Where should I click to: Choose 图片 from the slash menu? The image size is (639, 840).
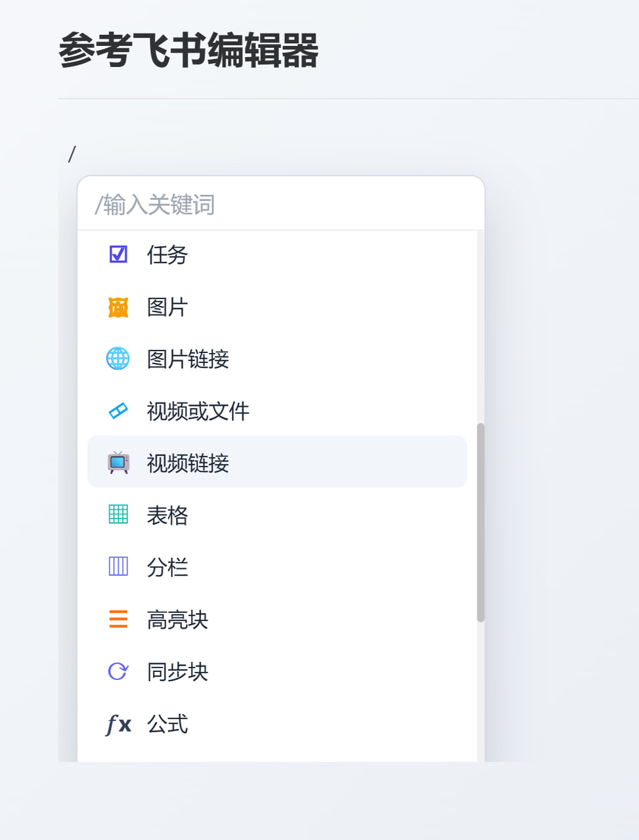point(277,306)
